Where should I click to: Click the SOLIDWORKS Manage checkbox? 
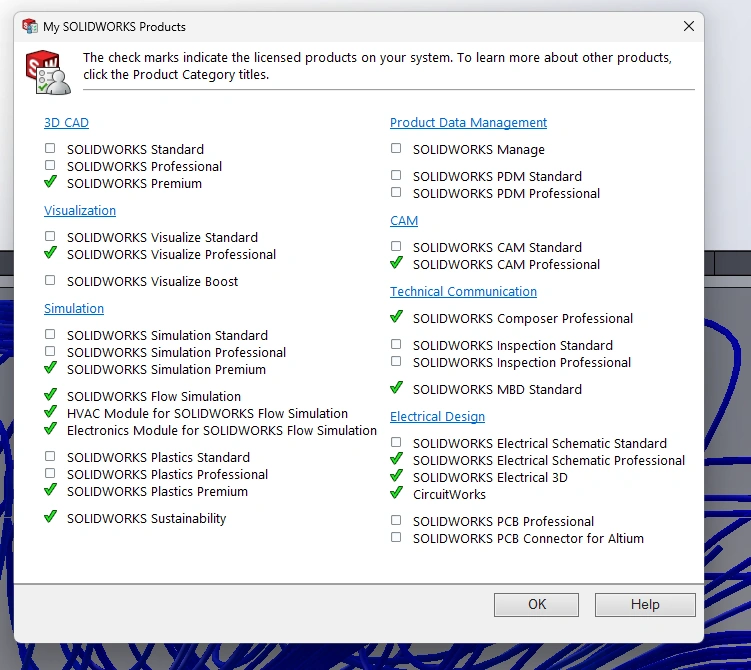click(396, 148)
